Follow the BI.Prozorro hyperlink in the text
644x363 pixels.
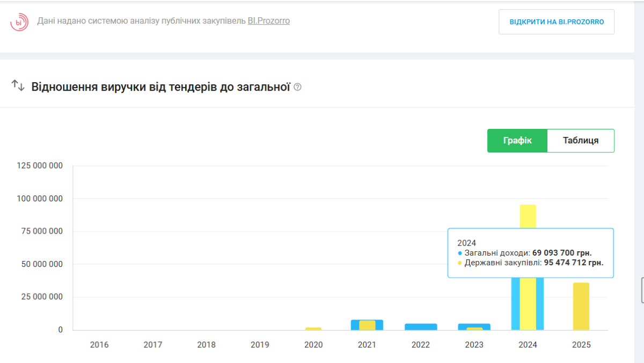[x=268, y=21]
